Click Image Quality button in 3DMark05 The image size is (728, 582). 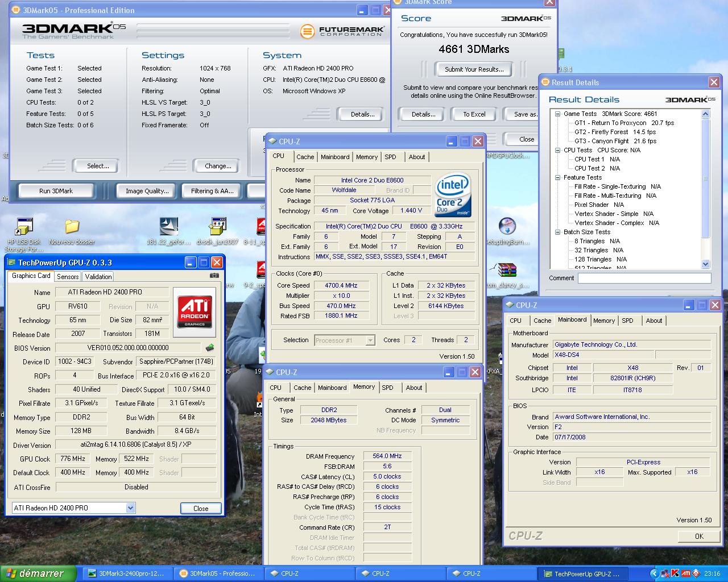point(147,191)
